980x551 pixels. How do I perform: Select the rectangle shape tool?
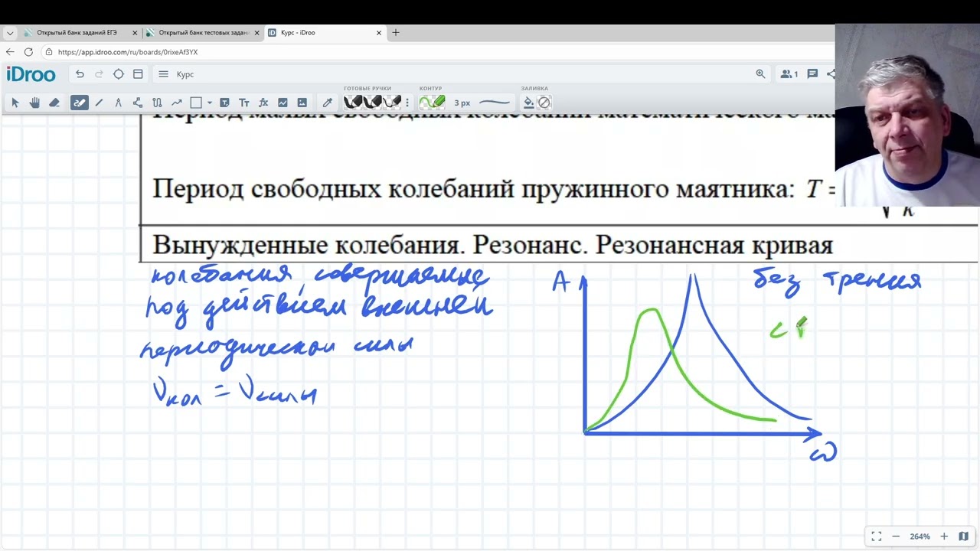pyautogui.click(x=196, y=103)
